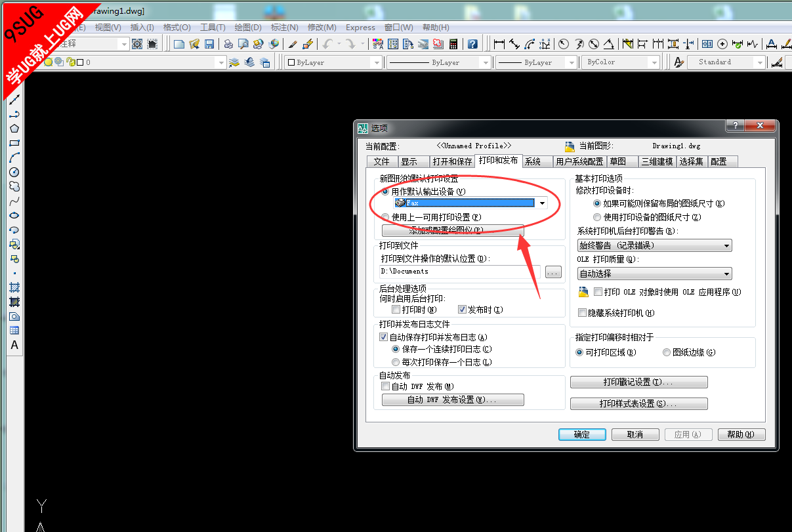
Task: Select the Rectangle draw tool
Action: click(x=14, y=142)
